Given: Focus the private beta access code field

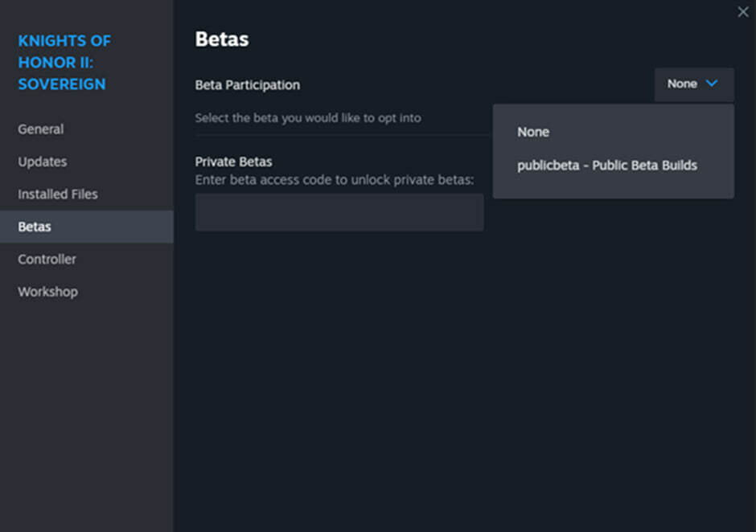Looking at the screenshot, I should (x=339, y=212).
